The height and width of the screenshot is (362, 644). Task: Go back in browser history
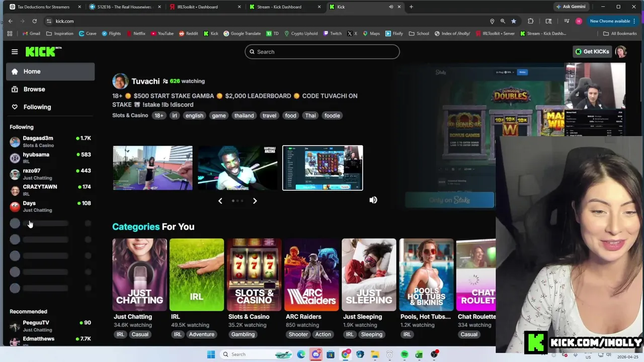pos(11,21)
